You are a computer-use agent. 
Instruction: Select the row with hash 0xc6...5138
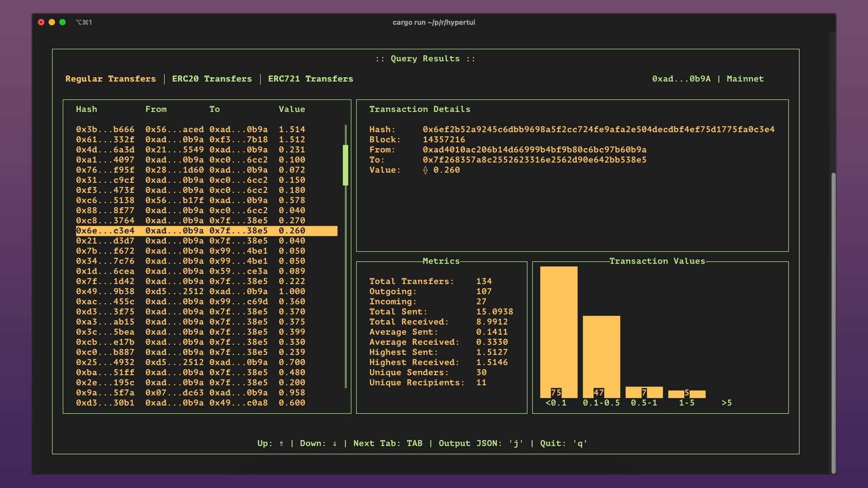207,200
